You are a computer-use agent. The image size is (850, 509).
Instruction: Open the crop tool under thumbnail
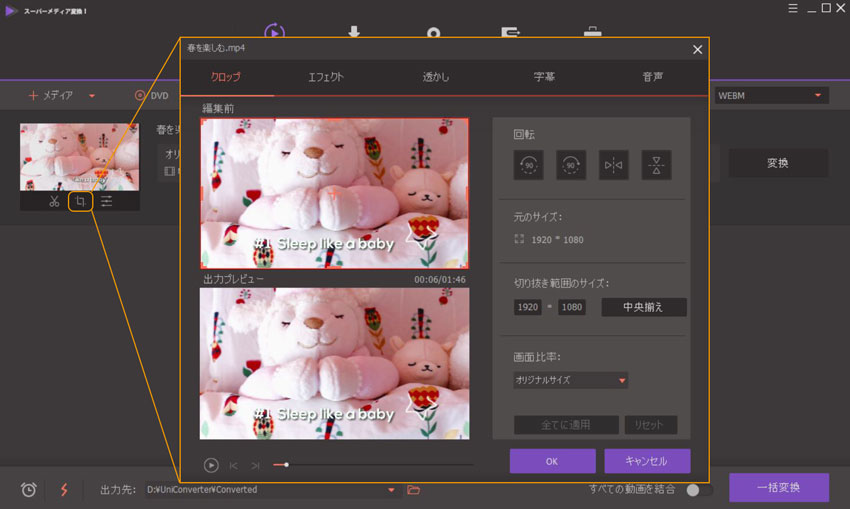coord(80,202)
